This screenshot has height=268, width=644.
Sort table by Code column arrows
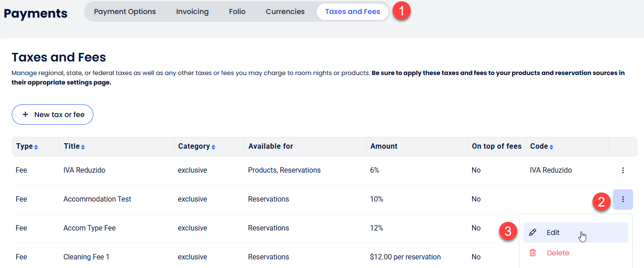click(x=551, y=147)
